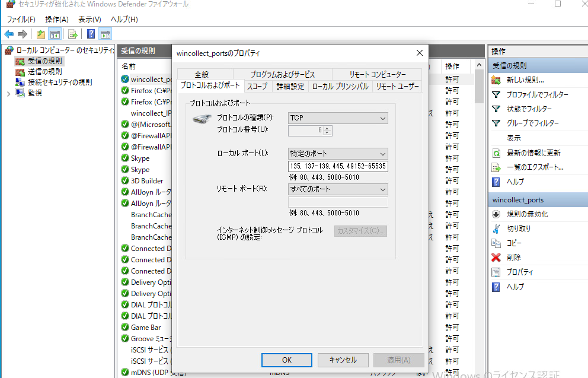Select 受信の規則 in the left tree
This screenshot has width=588, height=378.
pyautogui.click(x=45, y=61)
